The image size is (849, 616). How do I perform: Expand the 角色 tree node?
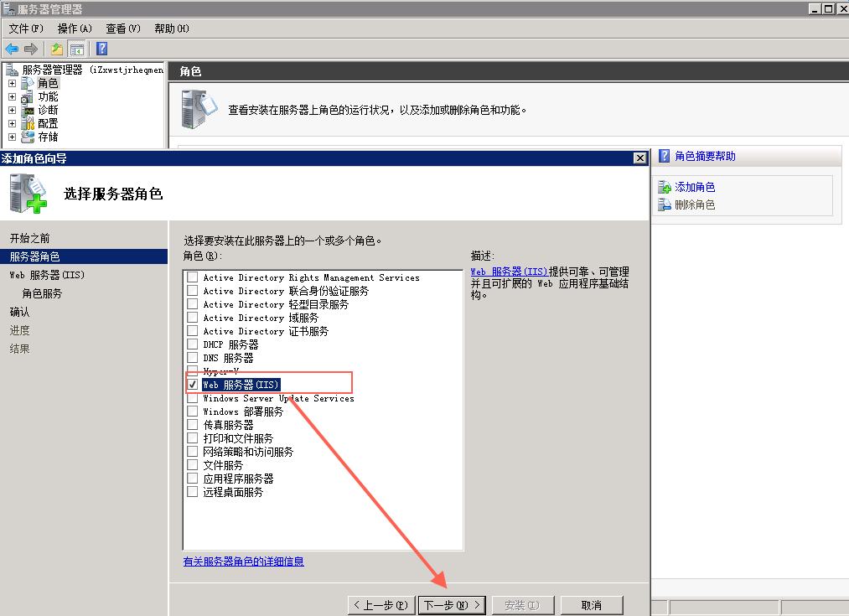coord(12,83)
